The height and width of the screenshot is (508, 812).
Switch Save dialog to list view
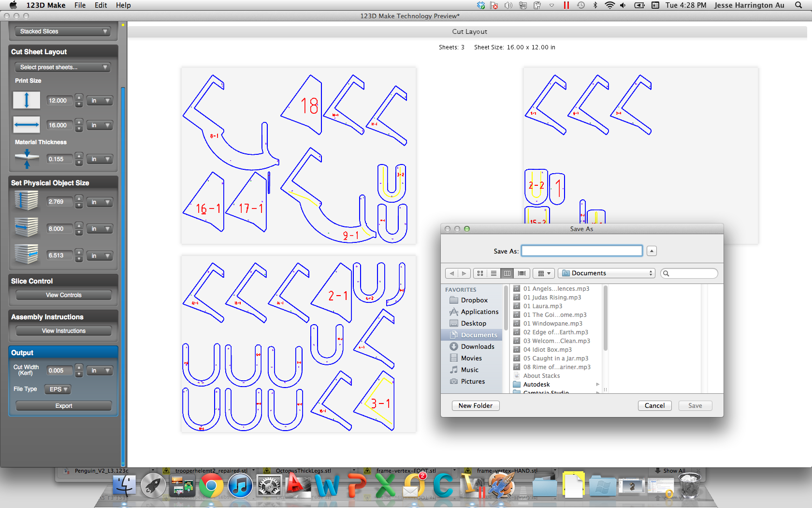[x=493, y=273]
